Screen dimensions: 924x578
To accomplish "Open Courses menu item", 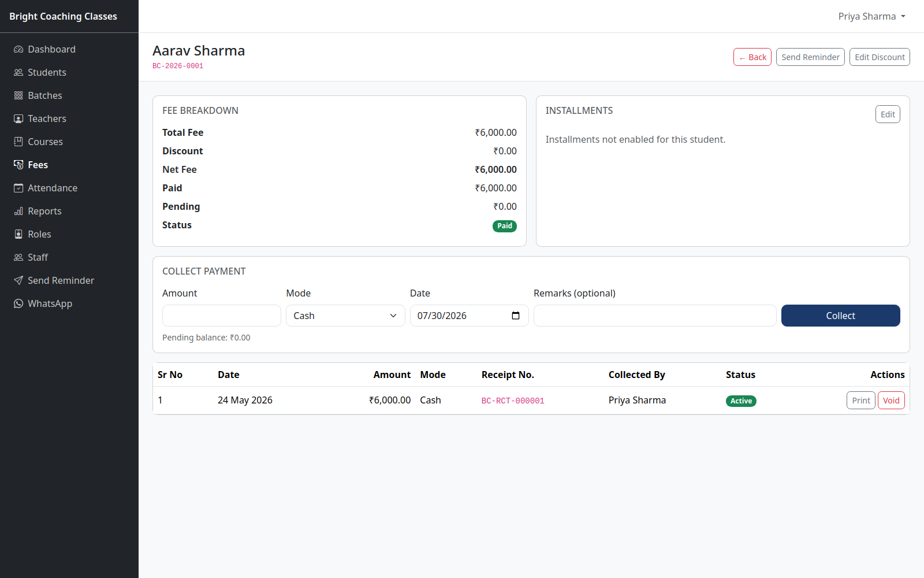I will [69, 142].
